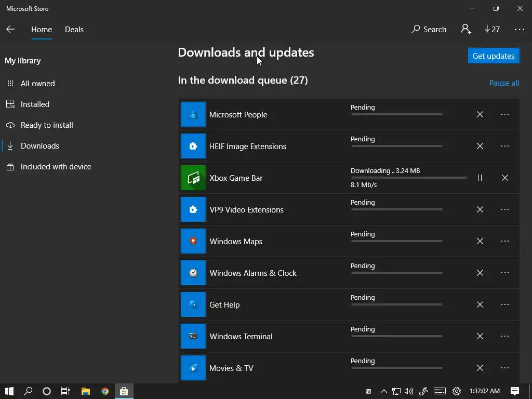Open more options for VP9 Video Extensions
The image size is (532, 399).
[x=505, y=209]
